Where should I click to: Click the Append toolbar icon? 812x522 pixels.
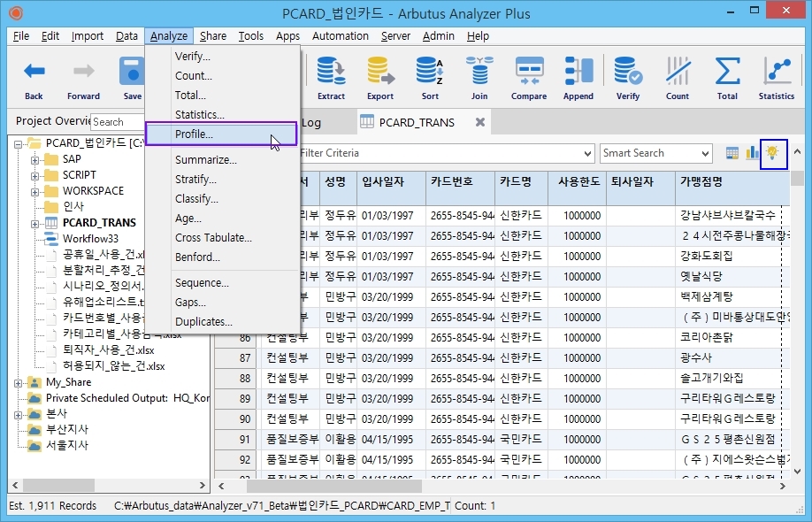tap(578, 71)
